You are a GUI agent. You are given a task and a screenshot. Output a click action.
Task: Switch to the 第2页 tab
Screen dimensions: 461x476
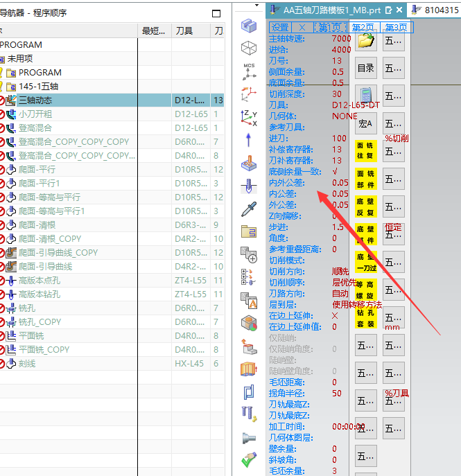363,27
